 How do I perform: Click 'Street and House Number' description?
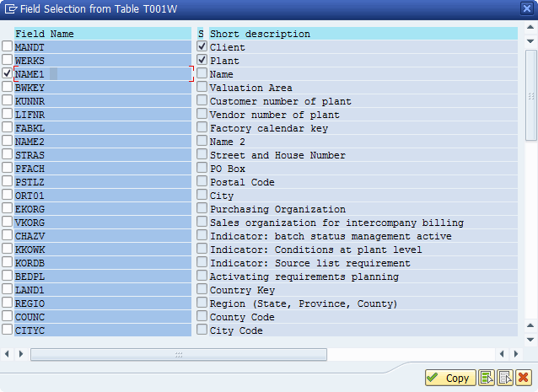pos(277,155)
